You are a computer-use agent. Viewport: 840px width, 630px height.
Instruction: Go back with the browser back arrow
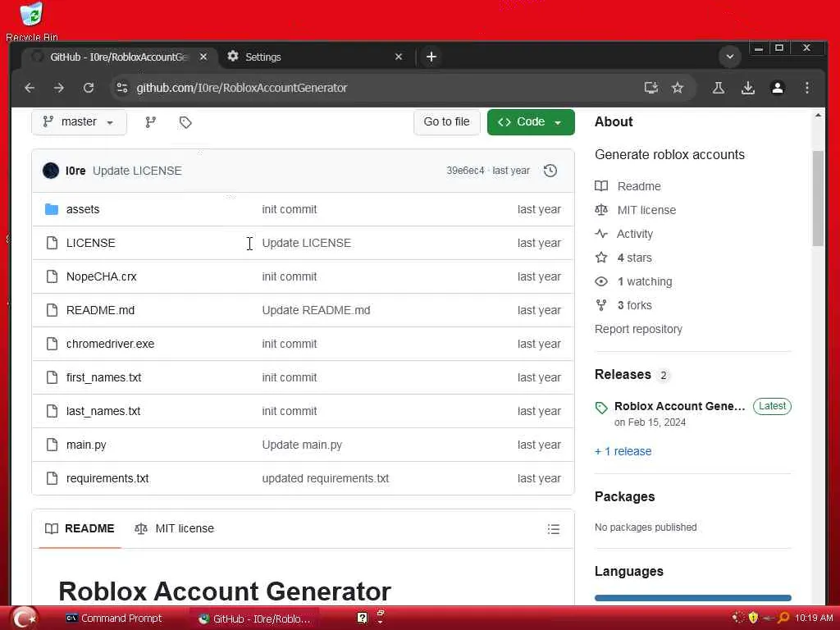[x=30, y=88]
